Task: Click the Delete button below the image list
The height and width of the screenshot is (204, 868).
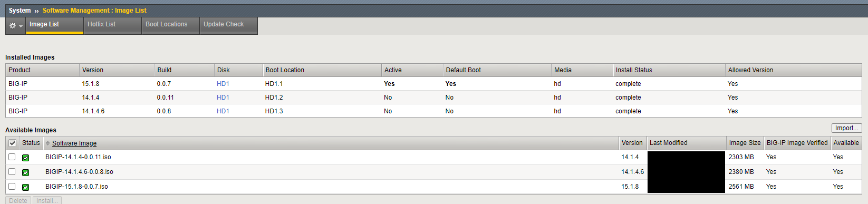Action: [x=18, y=200]
